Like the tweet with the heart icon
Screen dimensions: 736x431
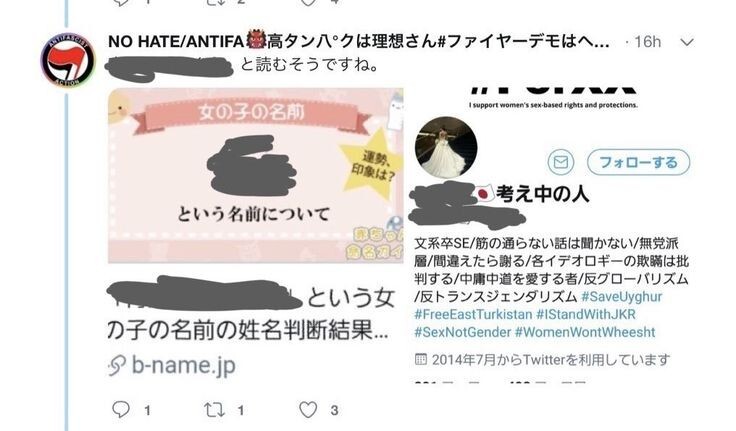click(x=308, y=410)
